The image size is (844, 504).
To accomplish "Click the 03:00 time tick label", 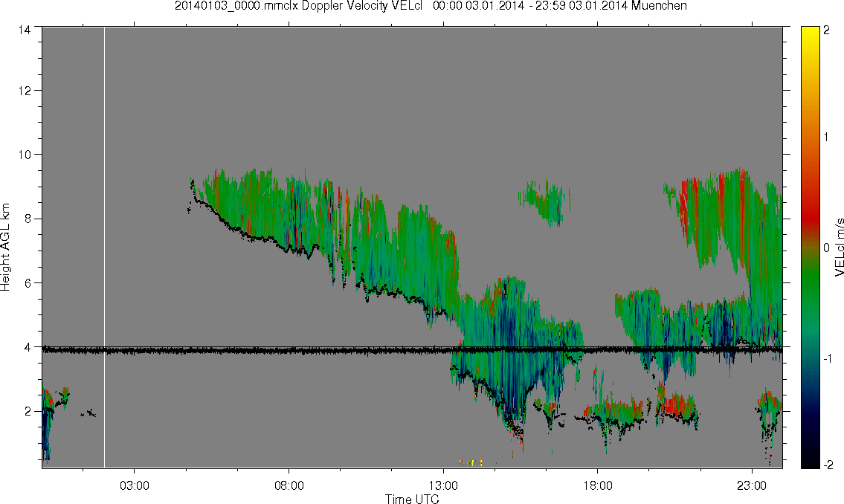I will (134, 486).
